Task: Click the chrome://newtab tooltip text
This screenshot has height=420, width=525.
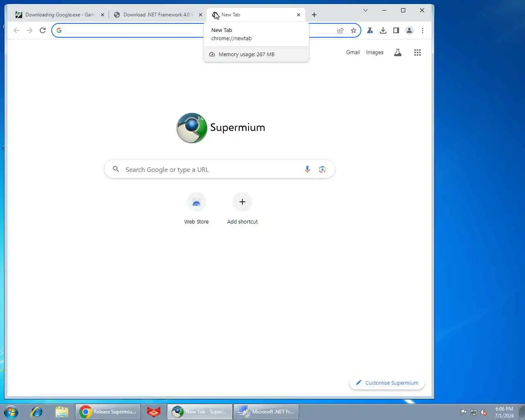Action: [231, 38]
